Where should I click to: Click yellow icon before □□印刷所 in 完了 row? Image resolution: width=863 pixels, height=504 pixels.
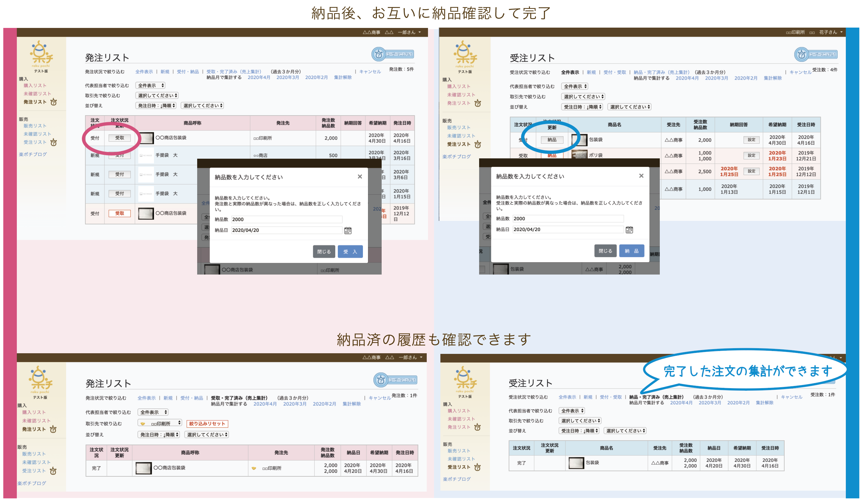[x=254, y=468]
